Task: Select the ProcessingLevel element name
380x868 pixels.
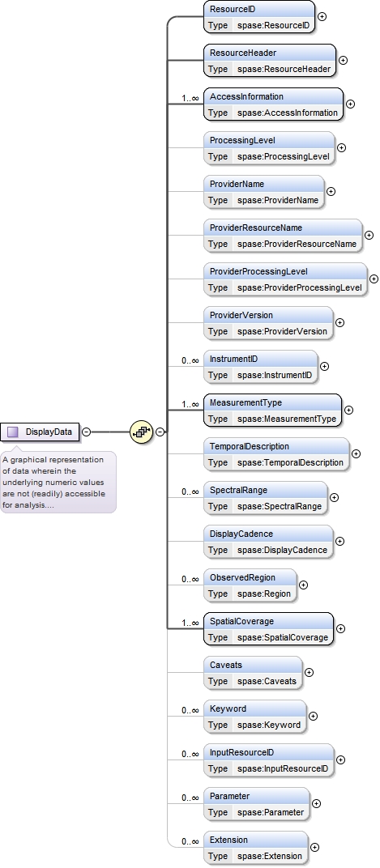Action: 242,141
